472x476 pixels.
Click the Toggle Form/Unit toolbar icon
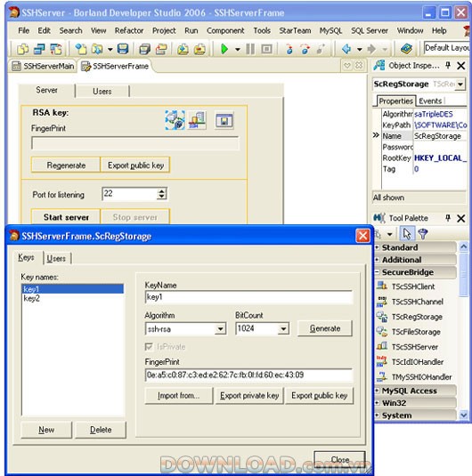click(x=56, y=49)
